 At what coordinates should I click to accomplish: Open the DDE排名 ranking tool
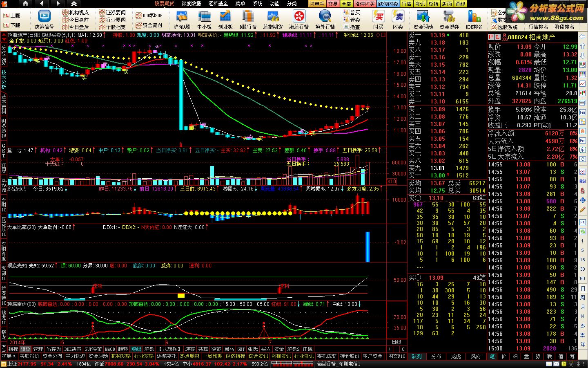(474, 20)
